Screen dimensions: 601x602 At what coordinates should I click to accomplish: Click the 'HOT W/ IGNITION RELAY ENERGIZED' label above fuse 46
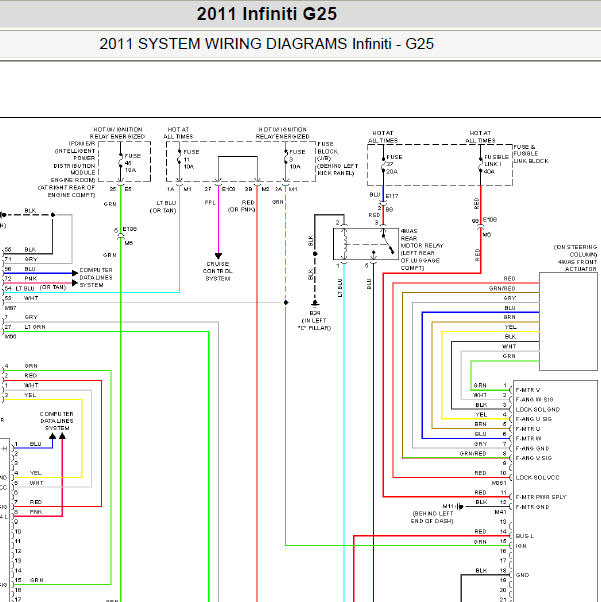click(118, 133)
